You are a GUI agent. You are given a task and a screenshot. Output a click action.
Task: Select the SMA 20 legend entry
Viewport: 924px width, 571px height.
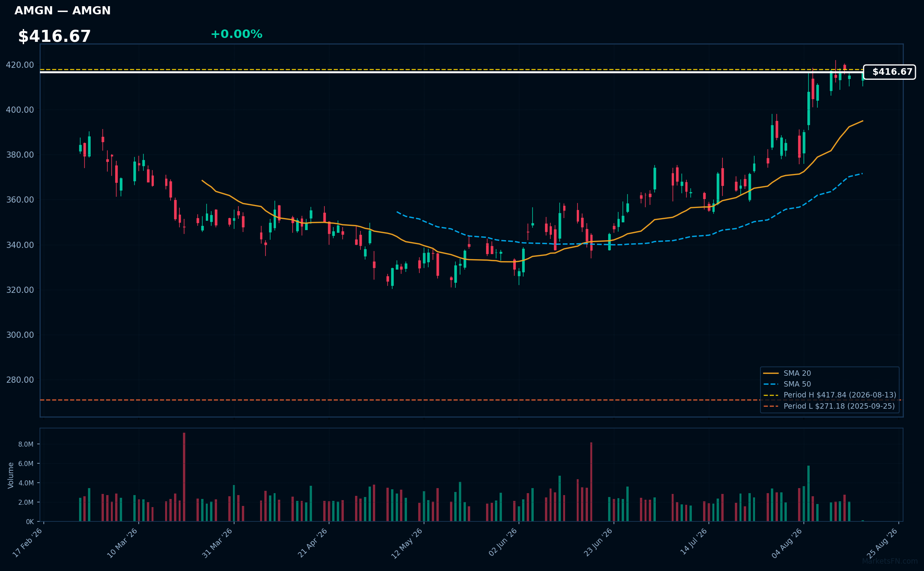787,373
